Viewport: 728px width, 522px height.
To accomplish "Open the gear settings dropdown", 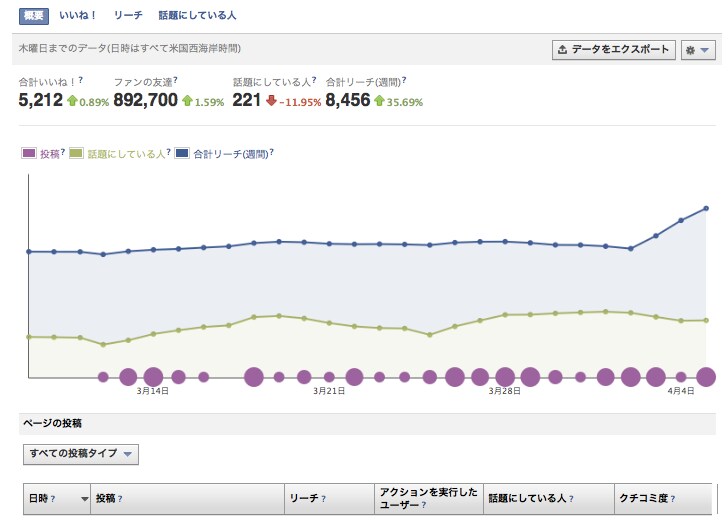I will [698, 50].
